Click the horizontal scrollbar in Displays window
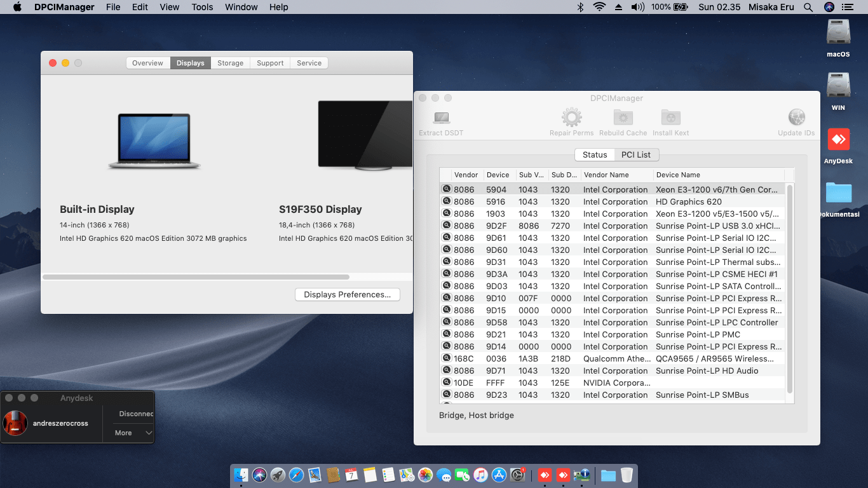 (x=196, y=277)
